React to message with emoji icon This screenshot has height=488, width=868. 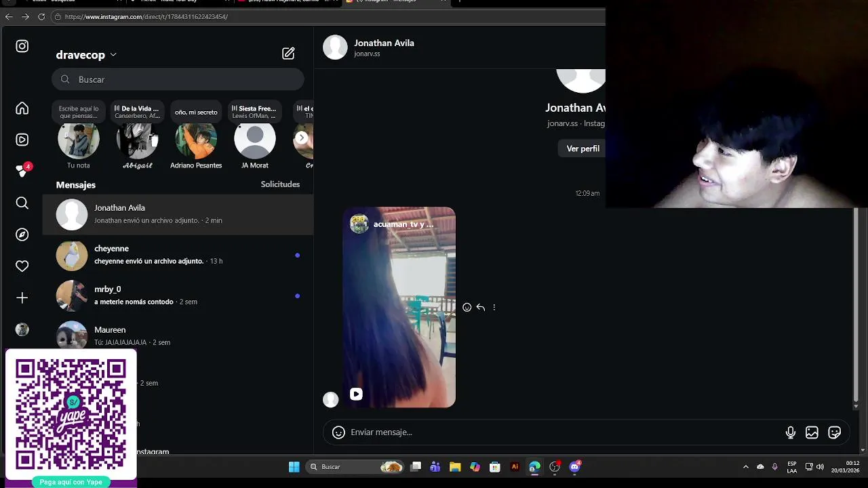[x=467, y=308]
